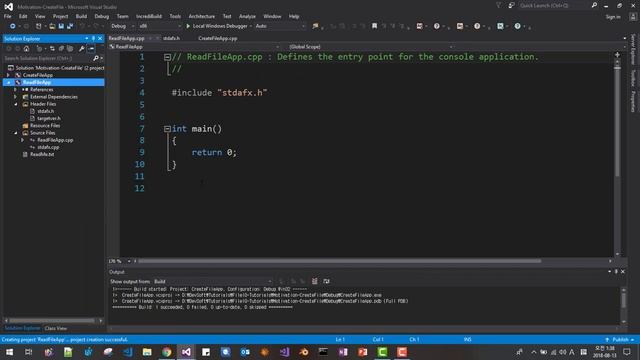The width and height of the screenshot is (640, 360).
Task: Click the bookmark toggle icon in toolbar
Action: [374, 26]
